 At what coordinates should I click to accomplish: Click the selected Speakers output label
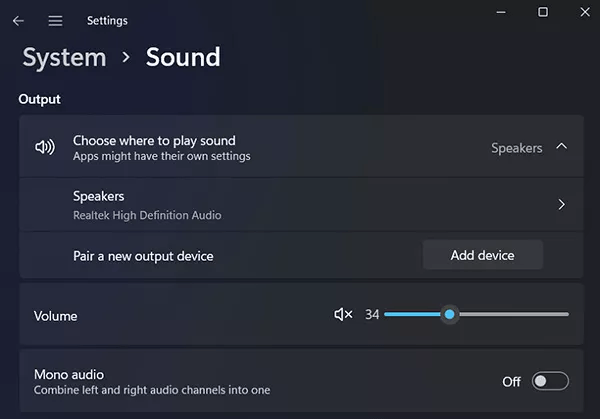[x=517, y=148]
